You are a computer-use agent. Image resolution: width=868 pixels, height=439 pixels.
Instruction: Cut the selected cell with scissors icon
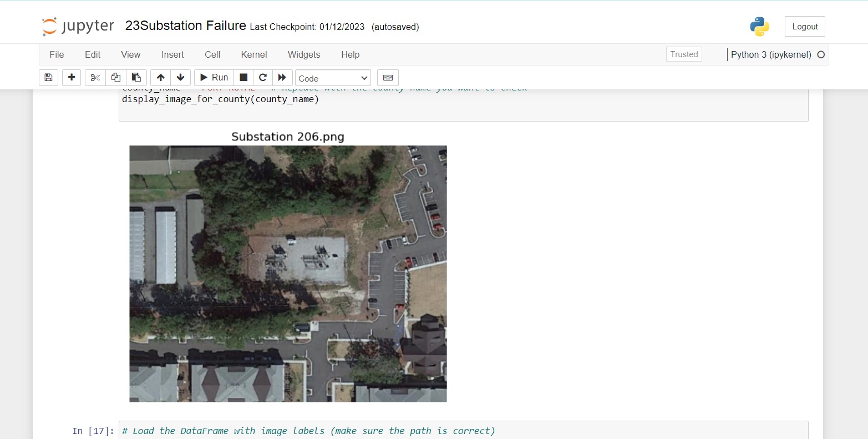(95, 78)
